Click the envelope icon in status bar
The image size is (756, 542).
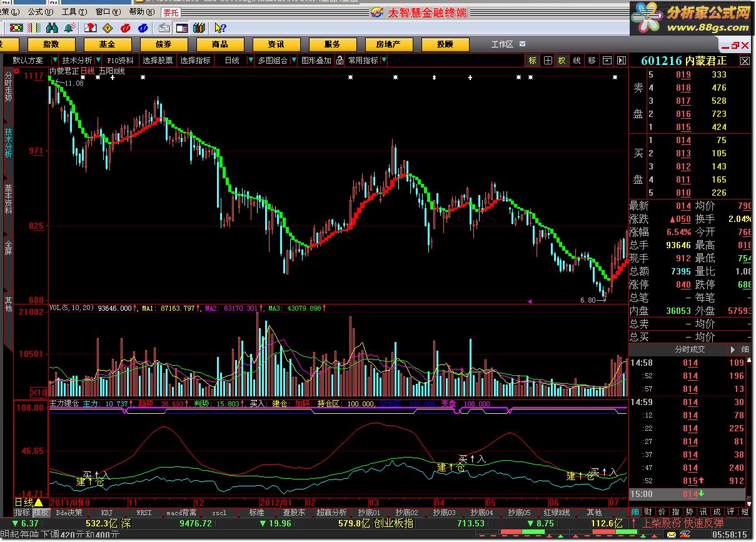pyautogui.click(x=671, y=536)
